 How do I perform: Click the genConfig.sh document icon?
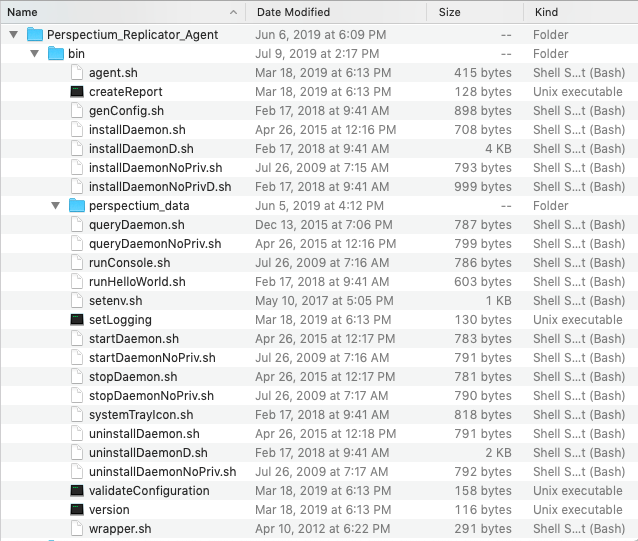pos(77,111)
